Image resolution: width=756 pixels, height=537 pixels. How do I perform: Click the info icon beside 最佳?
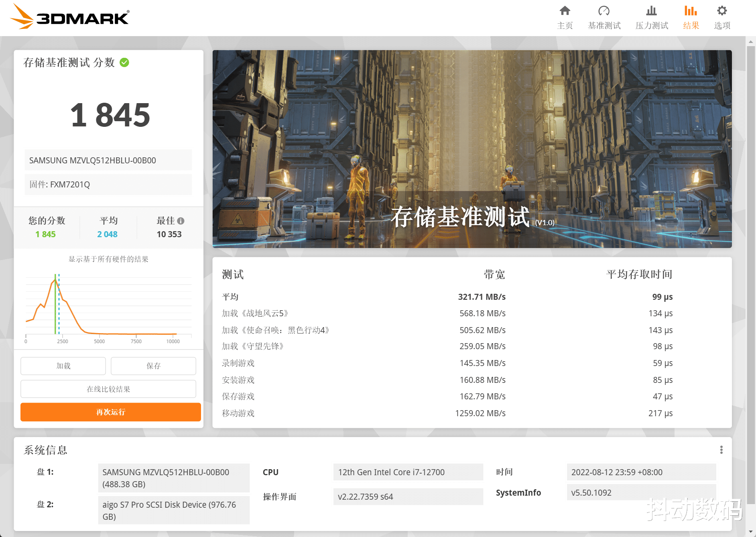coord(181,221)
